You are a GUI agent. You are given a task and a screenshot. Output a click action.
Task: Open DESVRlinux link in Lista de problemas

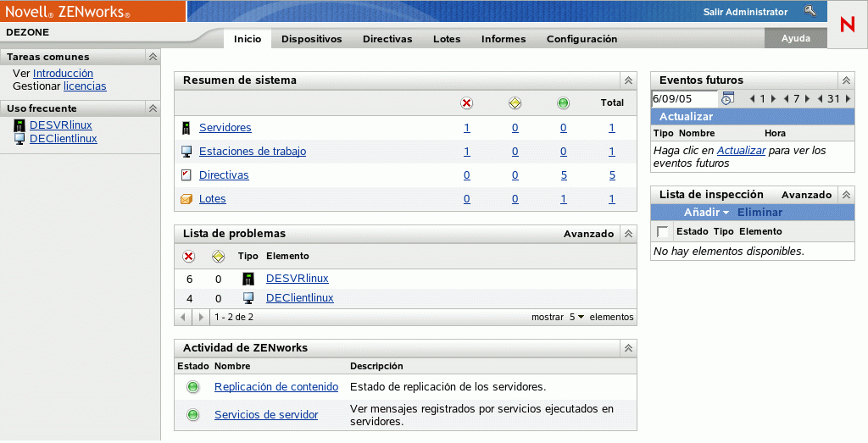(298, 279)
